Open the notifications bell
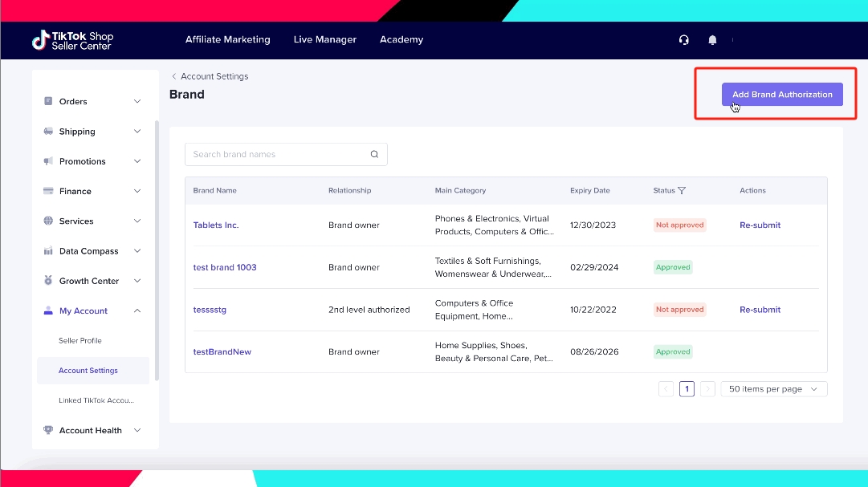868x487 pixels. 712,40
